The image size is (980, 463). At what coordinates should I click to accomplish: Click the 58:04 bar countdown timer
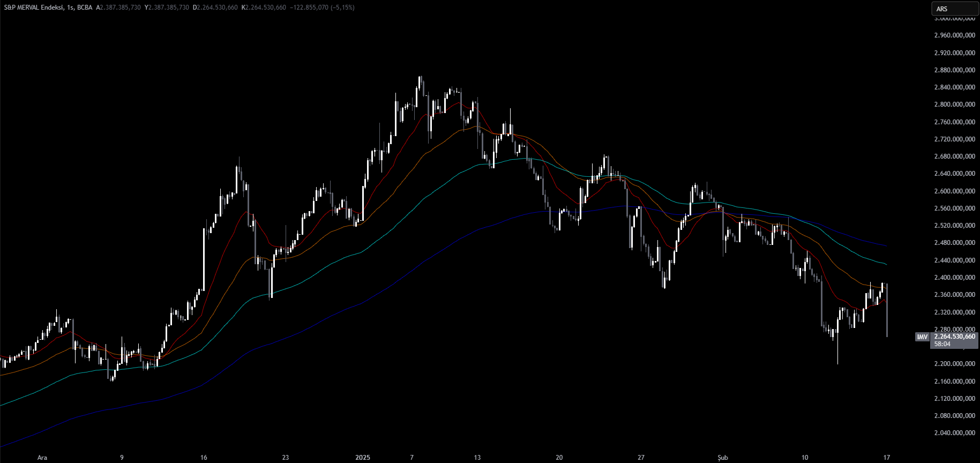coord(942,344)
